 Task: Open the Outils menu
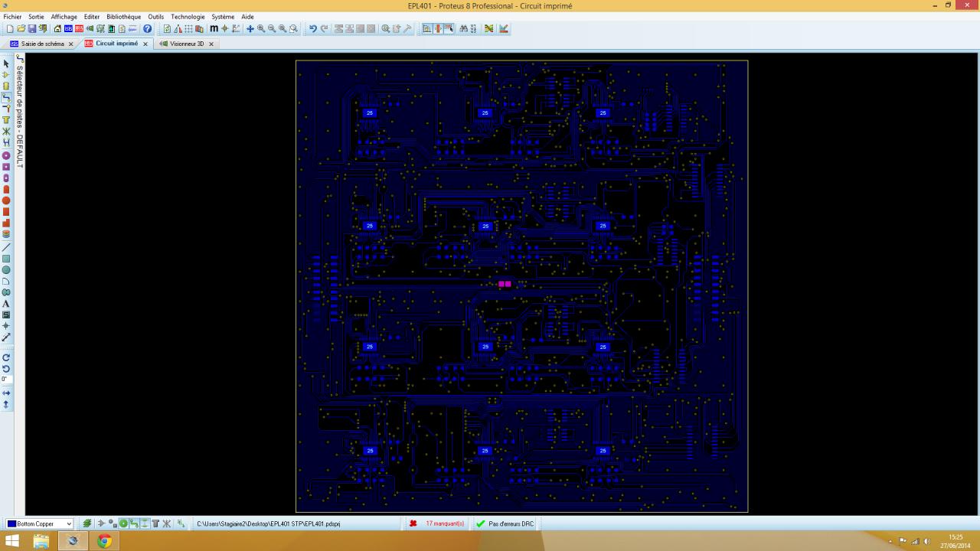pyautogui.click(x=156, y=17)
